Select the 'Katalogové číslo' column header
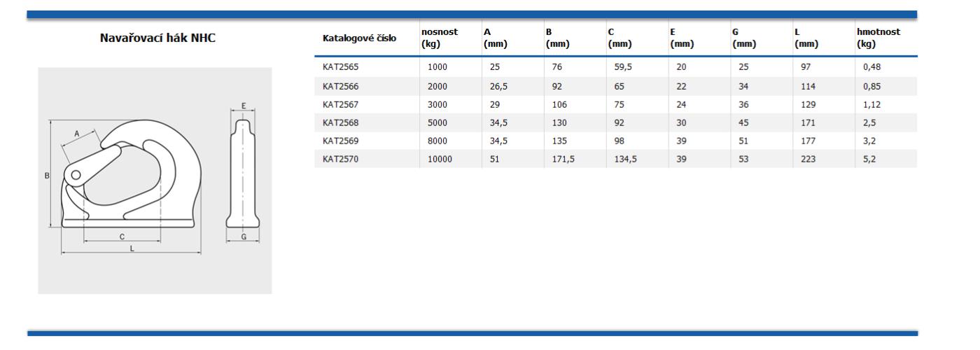The image size is (980, 350). coord(359,38)
